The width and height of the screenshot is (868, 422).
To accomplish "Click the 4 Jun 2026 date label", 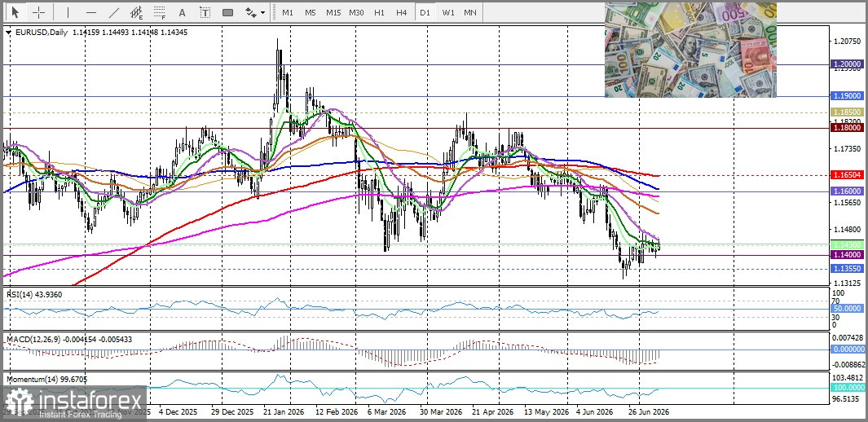I will click(x=594, y=412).
